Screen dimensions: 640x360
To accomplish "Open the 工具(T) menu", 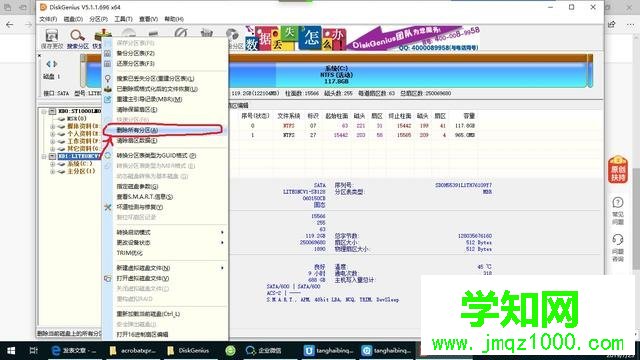I will (123, 19).
